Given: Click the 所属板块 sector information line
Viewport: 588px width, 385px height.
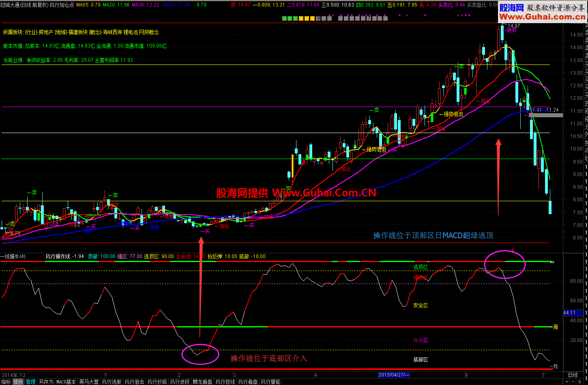Looking at the screenshot, I should tap(81, 32).
